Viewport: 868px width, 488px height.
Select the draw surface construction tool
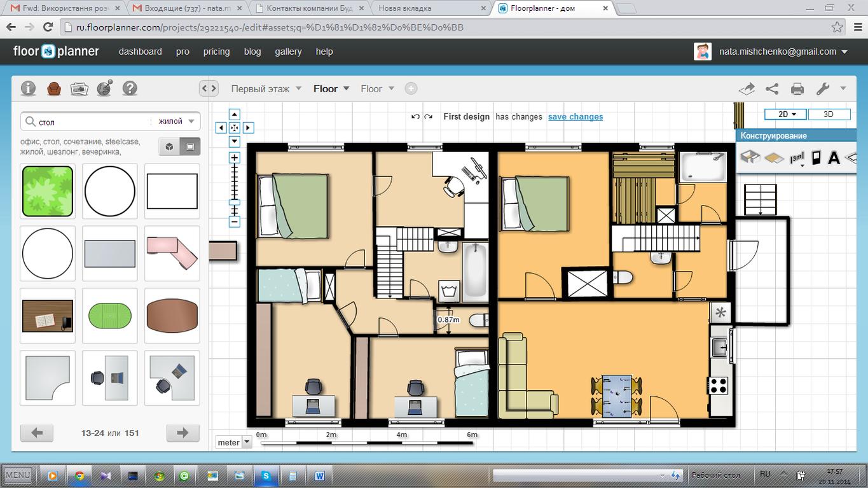pos(774,157)
